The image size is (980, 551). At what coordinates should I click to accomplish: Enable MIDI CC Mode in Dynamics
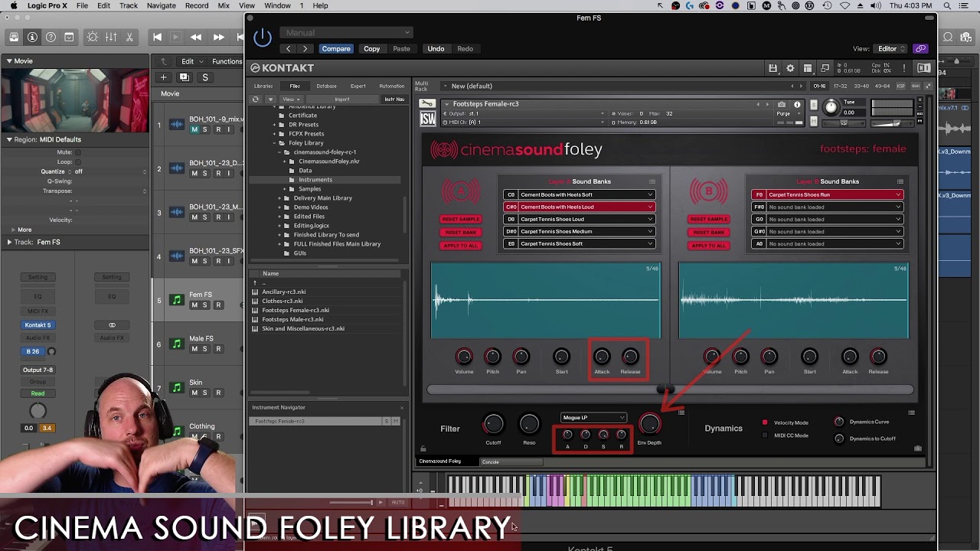point(765,435)
